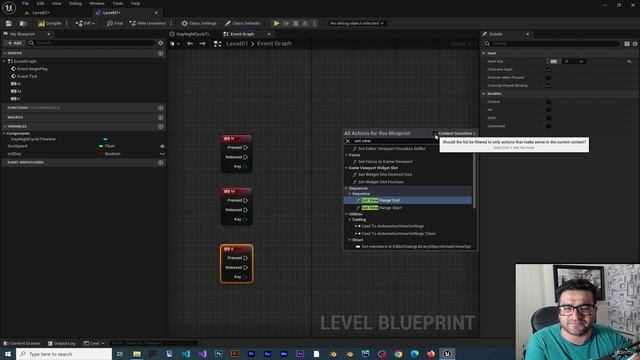Screen dimensions: 640x360
Task: Click the Save blueprint icon
Action: [x=9, y=23]
